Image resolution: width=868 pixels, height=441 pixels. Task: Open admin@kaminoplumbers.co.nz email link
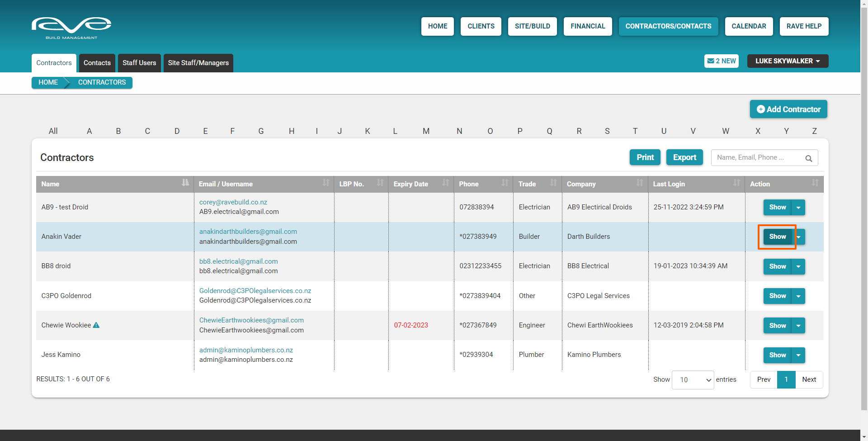[246, 350]
